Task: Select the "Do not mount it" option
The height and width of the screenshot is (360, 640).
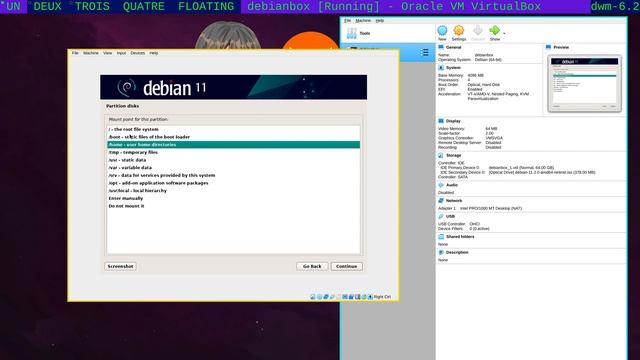Action: 233,206
